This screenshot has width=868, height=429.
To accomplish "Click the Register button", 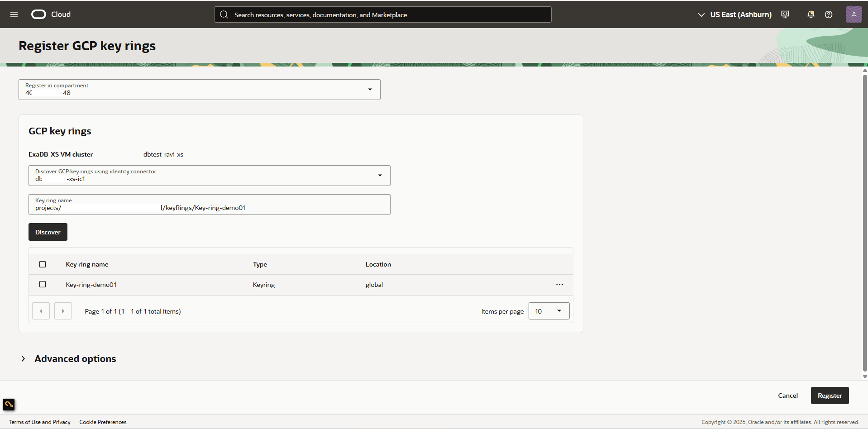I will point(830,396).
